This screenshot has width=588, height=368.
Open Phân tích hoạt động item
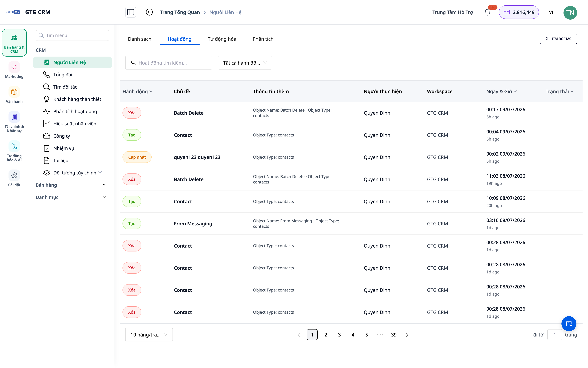point(72,111)
